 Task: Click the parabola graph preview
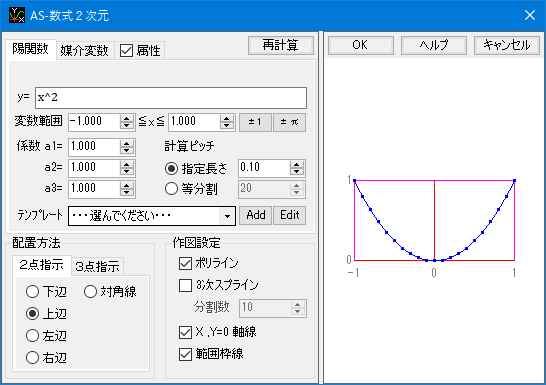(434, 221)
